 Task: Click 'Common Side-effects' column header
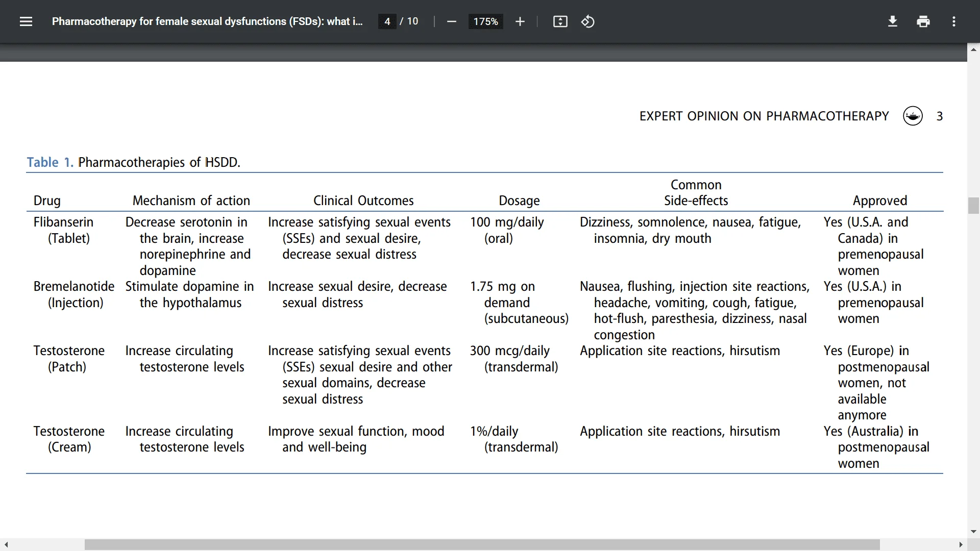point(696,192)
